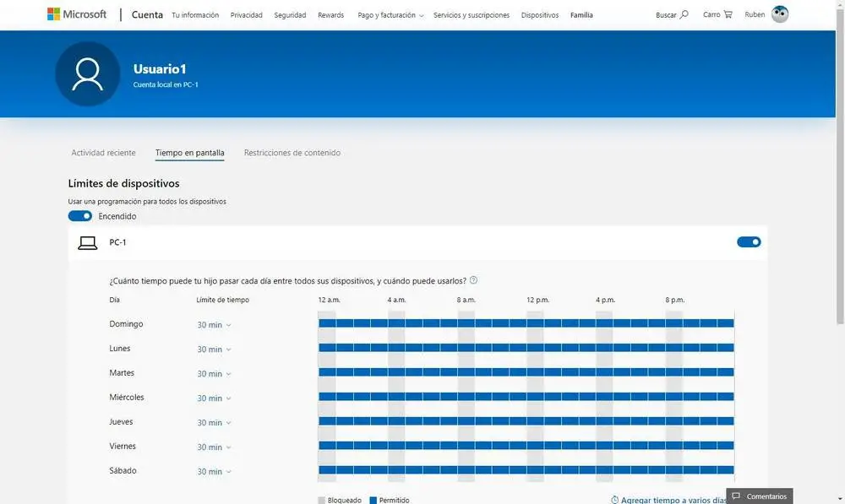Click the Domingo schedule bar

526,323
